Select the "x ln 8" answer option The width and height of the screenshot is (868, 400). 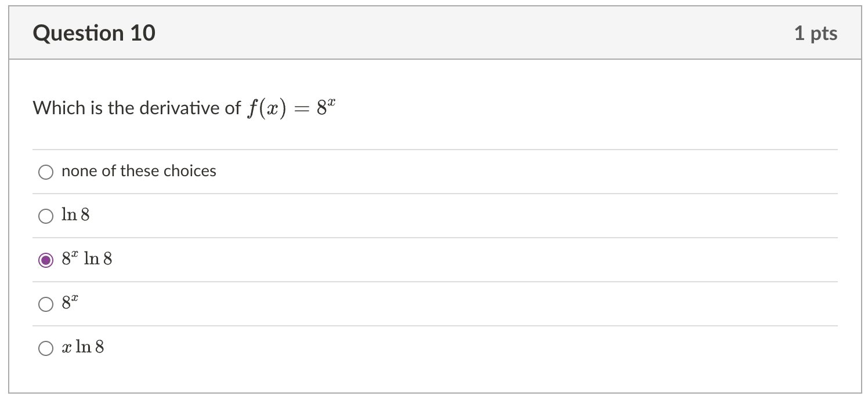pos(46,348)
